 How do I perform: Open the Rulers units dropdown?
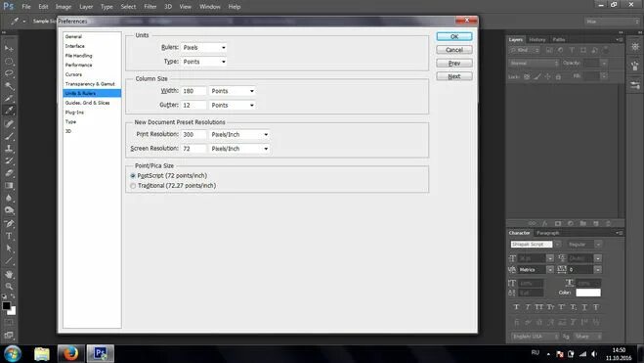[x=204, y=48]
